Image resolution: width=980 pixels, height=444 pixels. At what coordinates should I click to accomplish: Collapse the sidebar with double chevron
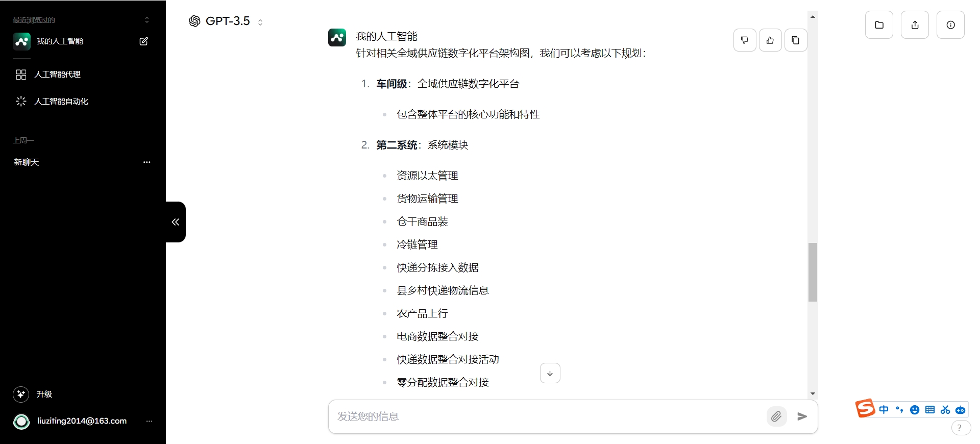[176, 222]
